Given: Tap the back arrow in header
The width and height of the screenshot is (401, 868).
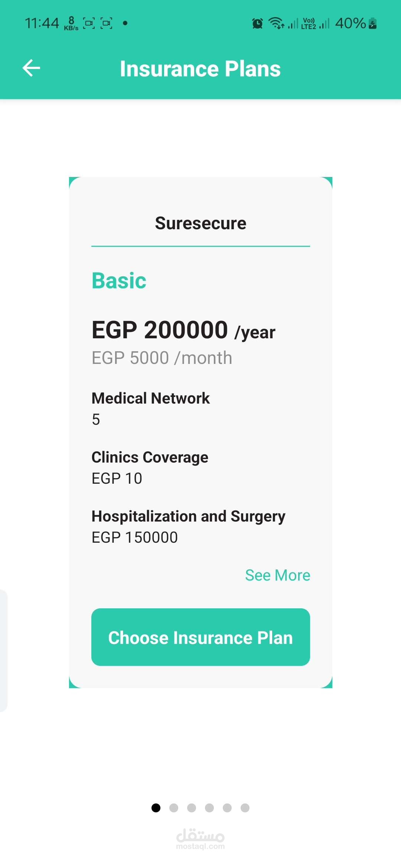Looking at the screenshot, I should pyautogui.click(x=32, y=68).
